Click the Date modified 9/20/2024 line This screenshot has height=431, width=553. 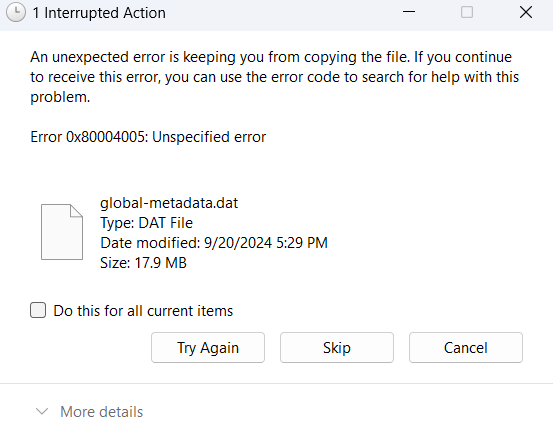coord(214,243)
